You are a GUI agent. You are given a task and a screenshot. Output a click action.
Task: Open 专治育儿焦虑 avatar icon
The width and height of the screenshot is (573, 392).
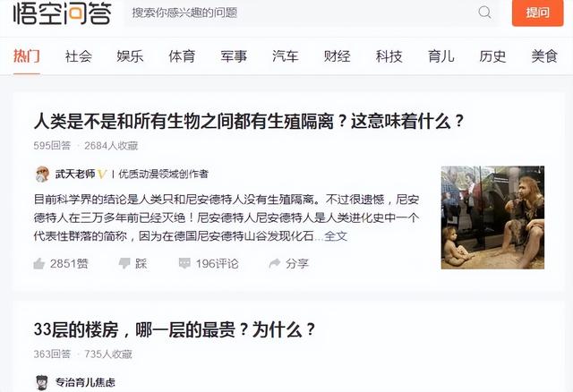coord(42,382)
